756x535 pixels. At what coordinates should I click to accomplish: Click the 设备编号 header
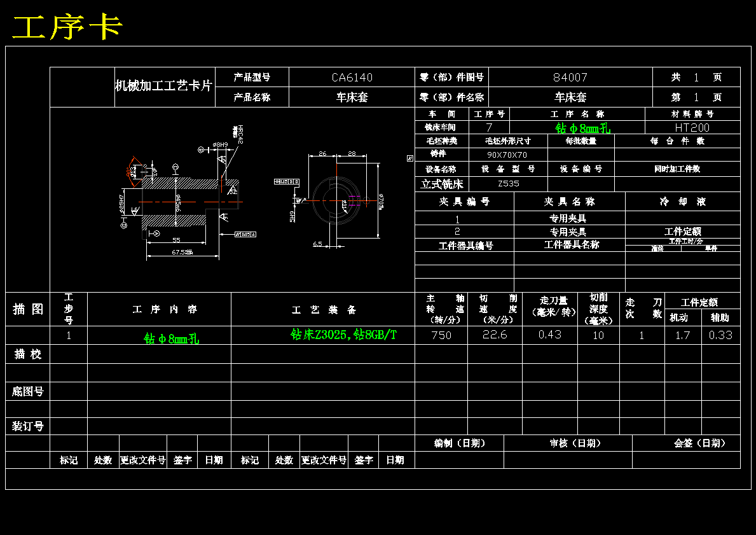[x=581, y=169]
